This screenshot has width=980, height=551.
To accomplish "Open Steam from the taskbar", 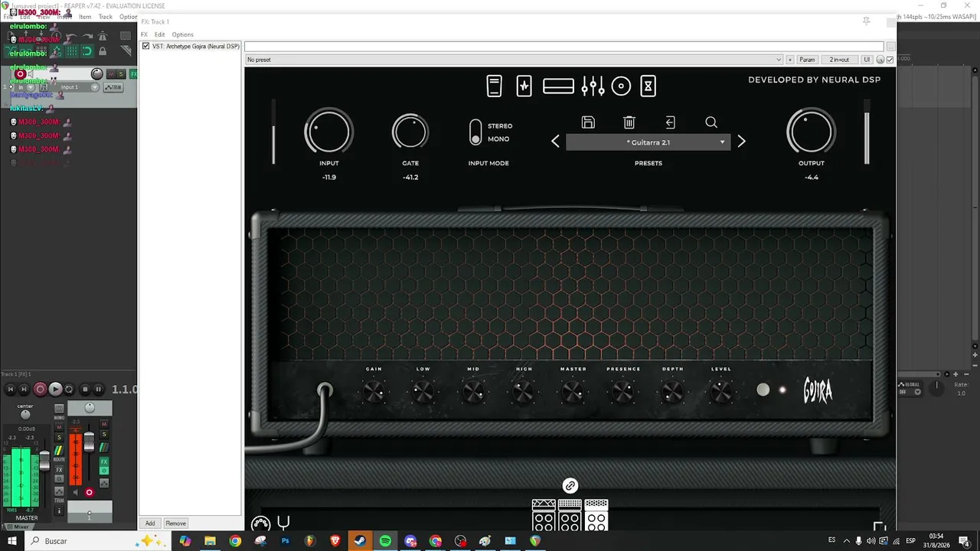I will (x=359, y=541).
